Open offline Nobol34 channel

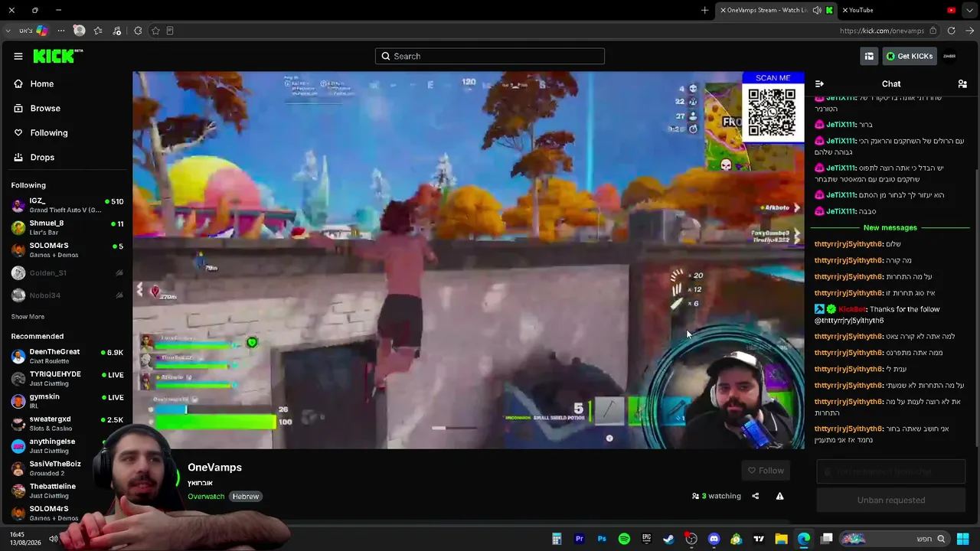pos(67,295)
